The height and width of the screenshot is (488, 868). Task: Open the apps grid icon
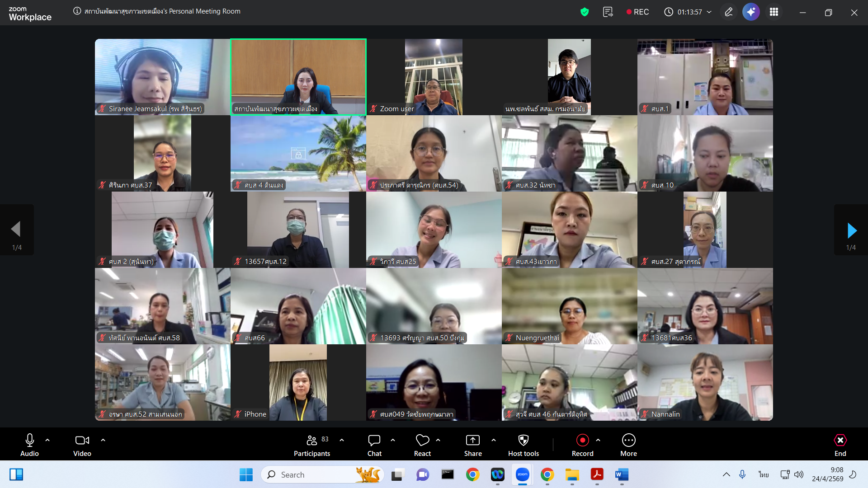(774, 12)
